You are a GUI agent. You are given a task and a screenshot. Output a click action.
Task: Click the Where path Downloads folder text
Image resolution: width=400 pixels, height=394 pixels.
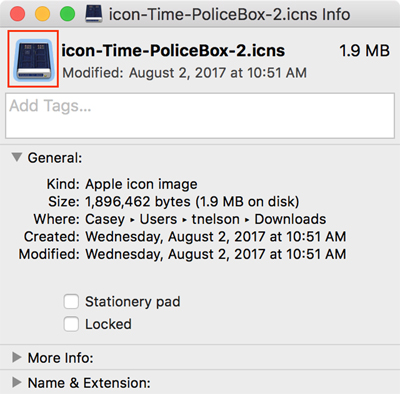(290, 219)
